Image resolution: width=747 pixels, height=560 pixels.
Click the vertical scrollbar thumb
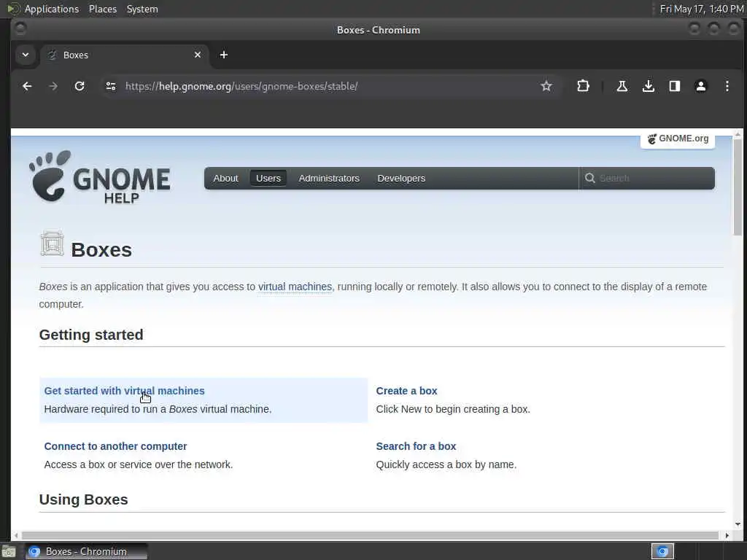[738, 187]
